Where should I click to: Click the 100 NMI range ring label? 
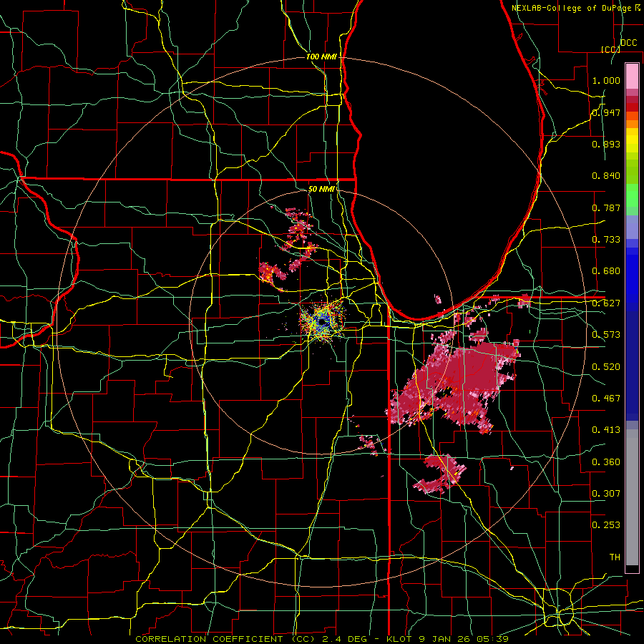[321, 57]
